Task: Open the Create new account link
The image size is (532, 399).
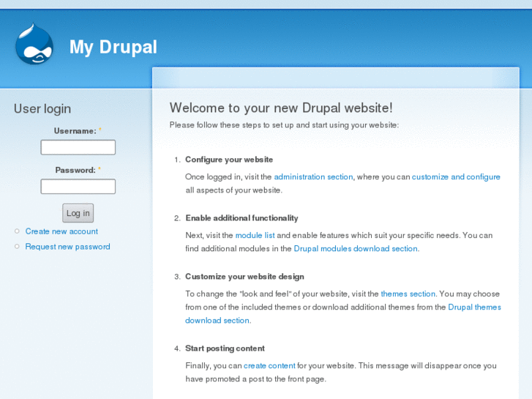Action: point(61,231)
